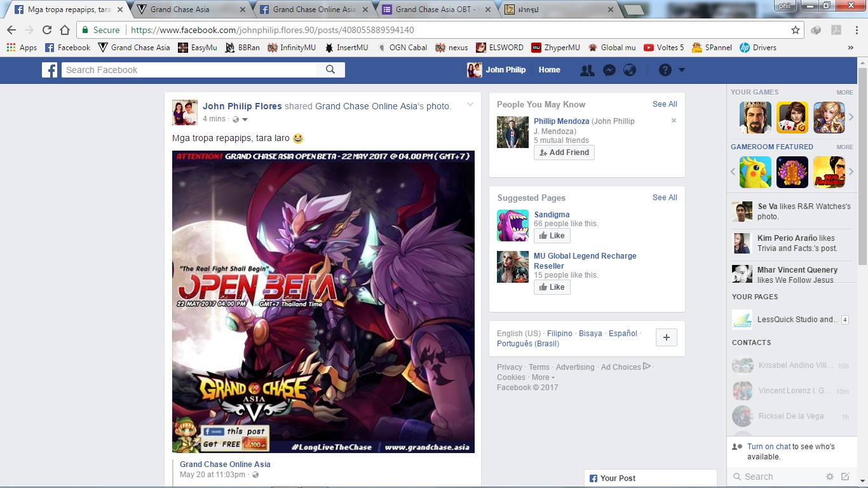Open LessQuick Studio page in Your Pages
The height and width of the screenshot is (488, 868).
point(790,320)
